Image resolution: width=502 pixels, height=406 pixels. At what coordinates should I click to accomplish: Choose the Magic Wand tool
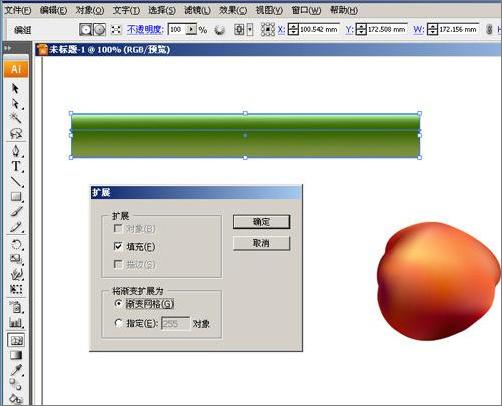pos(15,117)
